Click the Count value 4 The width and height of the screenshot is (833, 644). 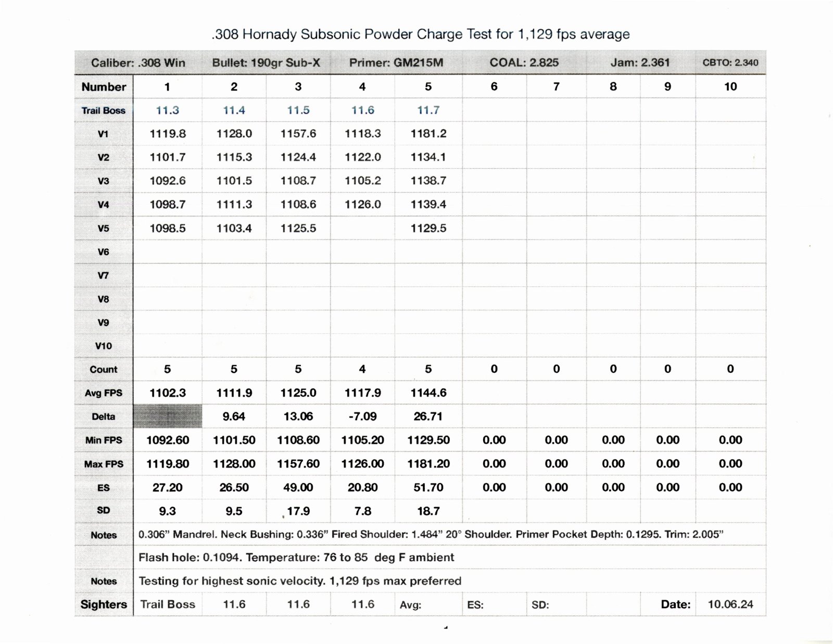(362, 369)
